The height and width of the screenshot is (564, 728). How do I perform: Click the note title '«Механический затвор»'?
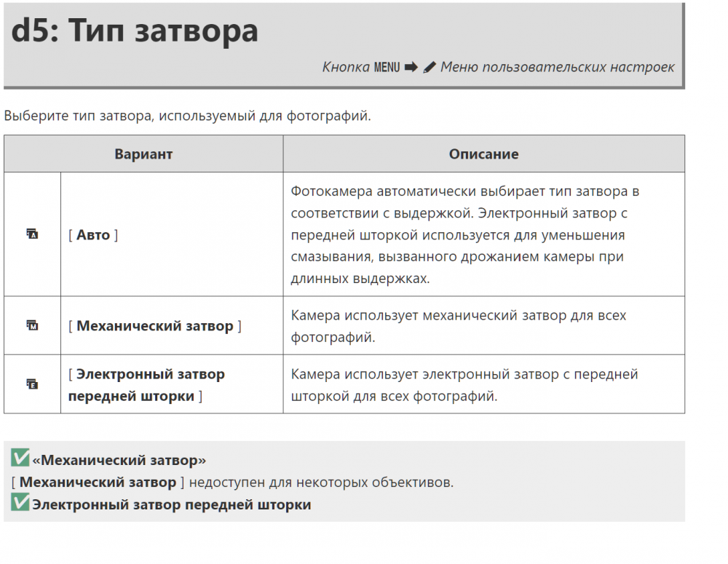click(119, 460)
